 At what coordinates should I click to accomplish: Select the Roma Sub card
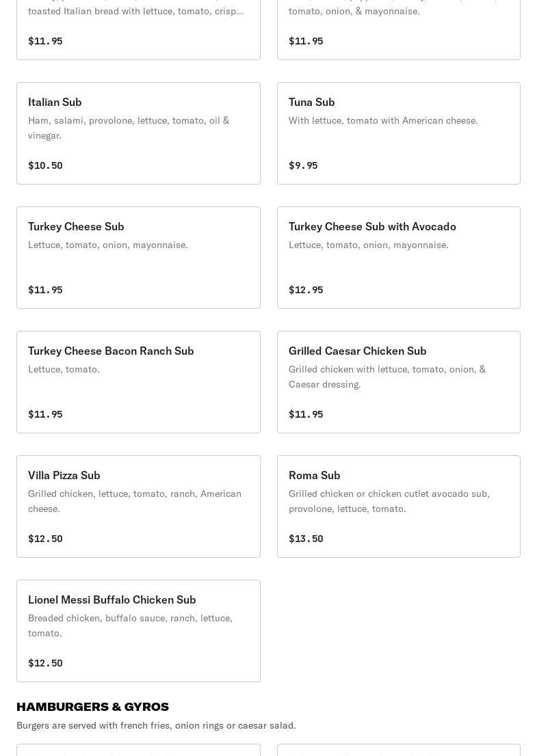pyautogui.click(x=399, y=507)
